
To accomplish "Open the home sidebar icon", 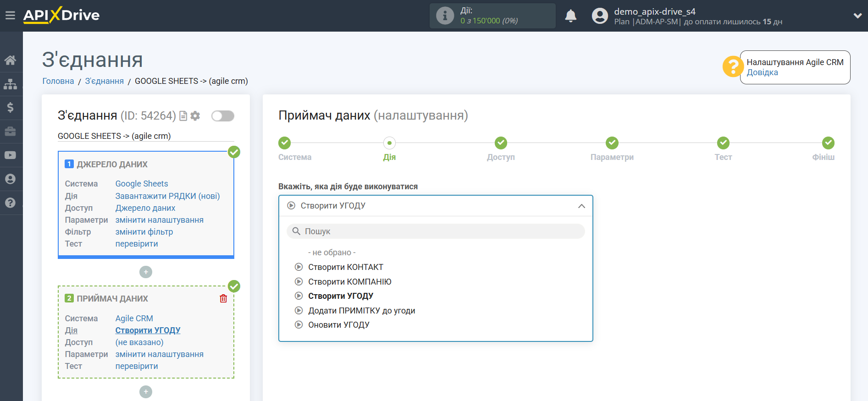I will pyautogui.click(x=10, y=60).
